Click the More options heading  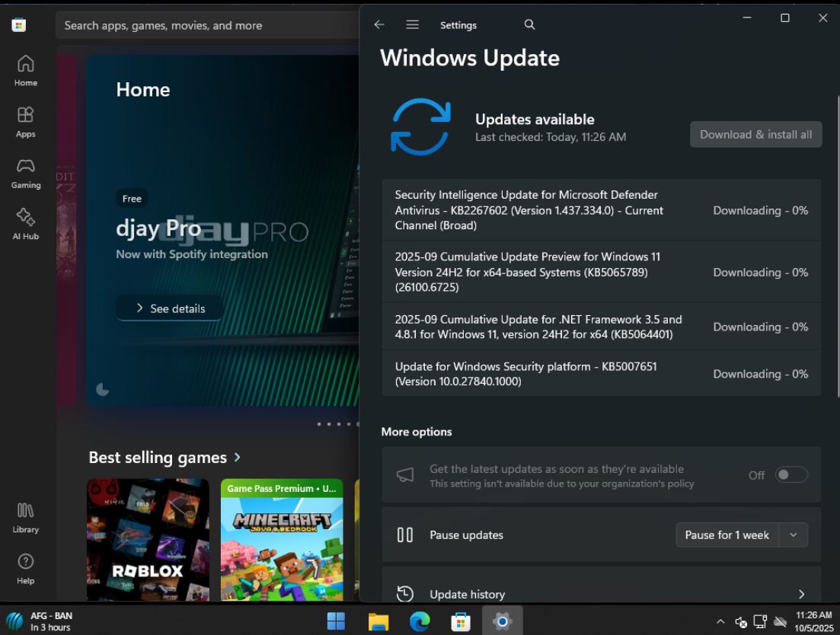(417, 432)
